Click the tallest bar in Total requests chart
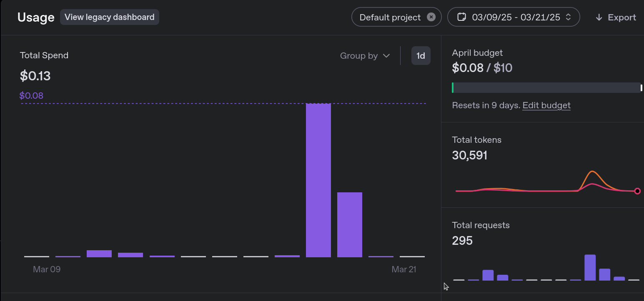 [590, 267]
